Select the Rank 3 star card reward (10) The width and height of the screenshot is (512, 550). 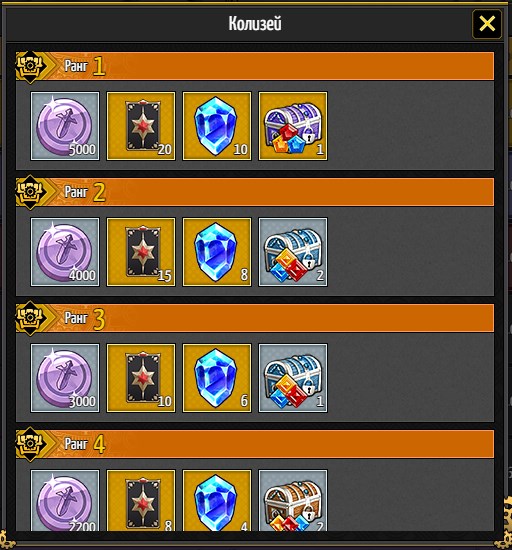coord(141,378)
